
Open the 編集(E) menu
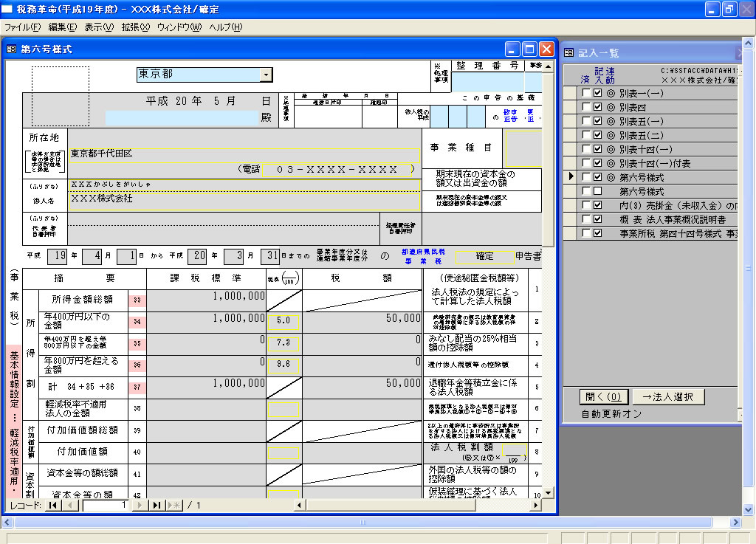(x=63, y=27)
